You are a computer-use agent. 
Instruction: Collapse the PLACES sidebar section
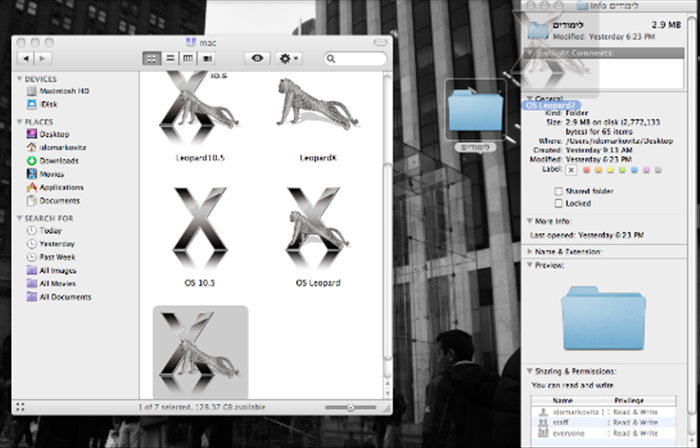[20, 122]
